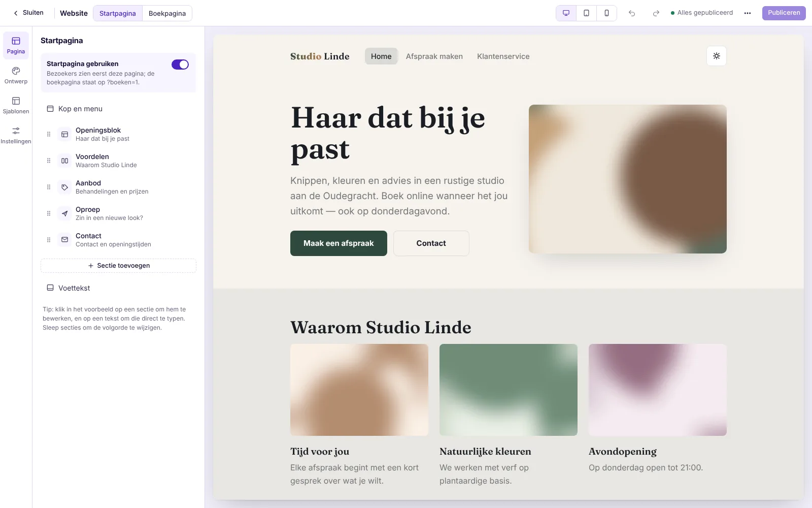Open Afspraak maken in site menu
Screen dimensions: 812x508
pos(434,56)
